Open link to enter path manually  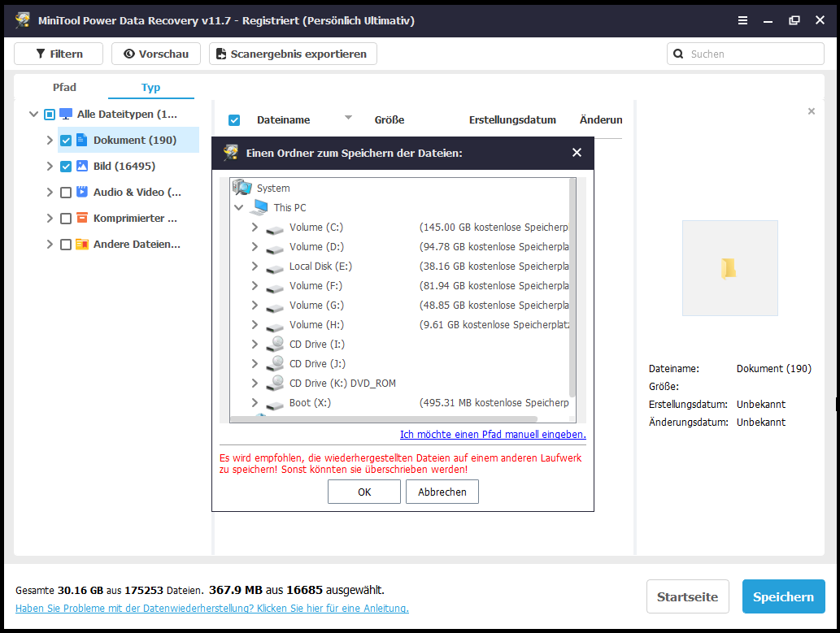[x=493, y=434]
